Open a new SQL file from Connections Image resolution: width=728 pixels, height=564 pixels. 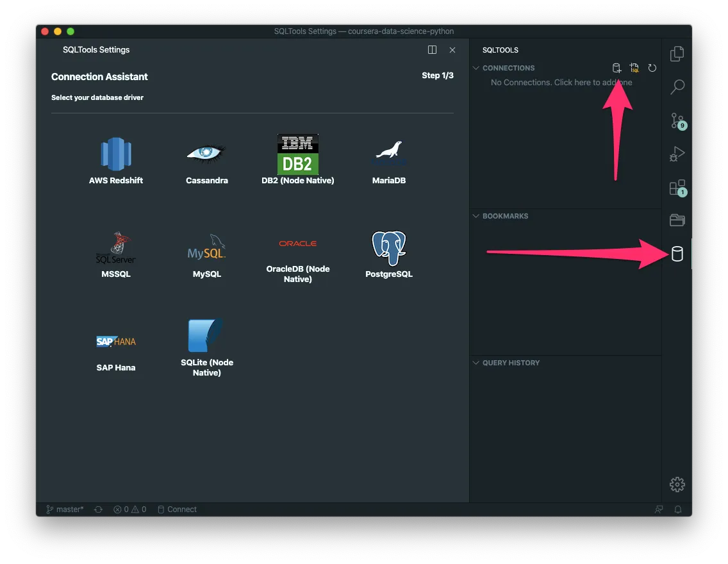634,68
